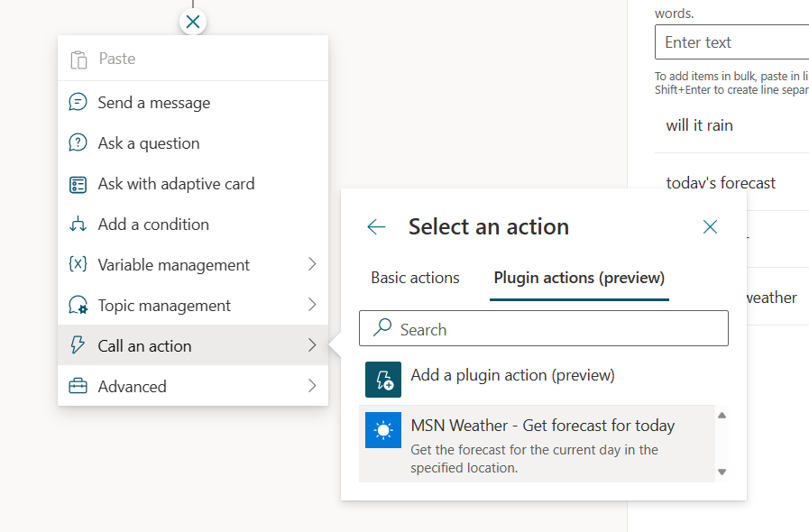Viewport: 809px width, 532px height.
Task: Click the actions list scroll down arrow
Action: (x=722, y=472)
